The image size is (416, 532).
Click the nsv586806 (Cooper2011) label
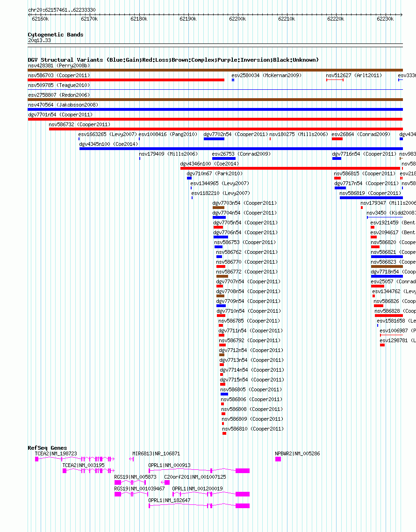[x=252, y=400]
